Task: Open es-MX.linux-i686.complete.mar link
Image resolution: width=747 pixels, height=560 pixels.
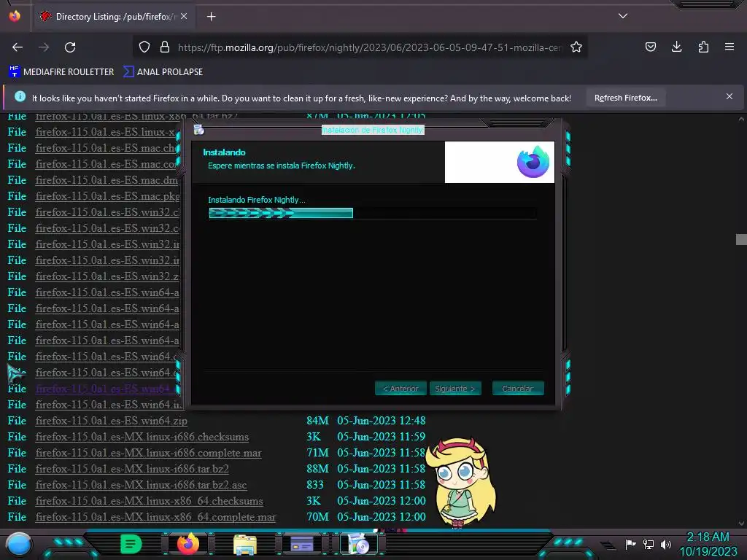Action: (x=149, y=453)
